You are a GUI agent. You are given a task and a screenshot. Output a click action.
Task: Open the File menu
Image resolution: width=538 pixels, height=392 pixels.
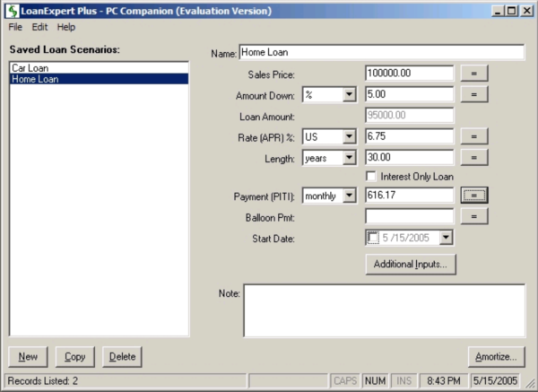[x=15, y=28]
